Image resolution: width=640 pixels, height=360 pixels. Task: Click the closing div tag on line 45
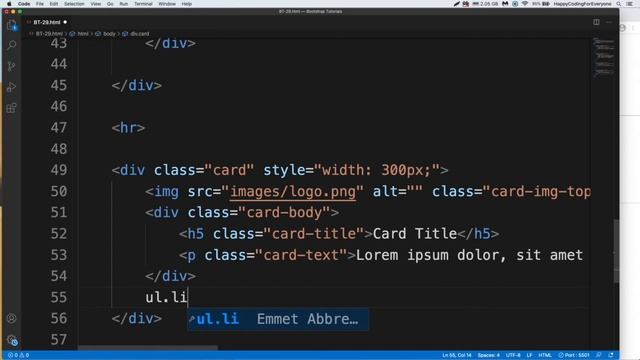(137, 86)
